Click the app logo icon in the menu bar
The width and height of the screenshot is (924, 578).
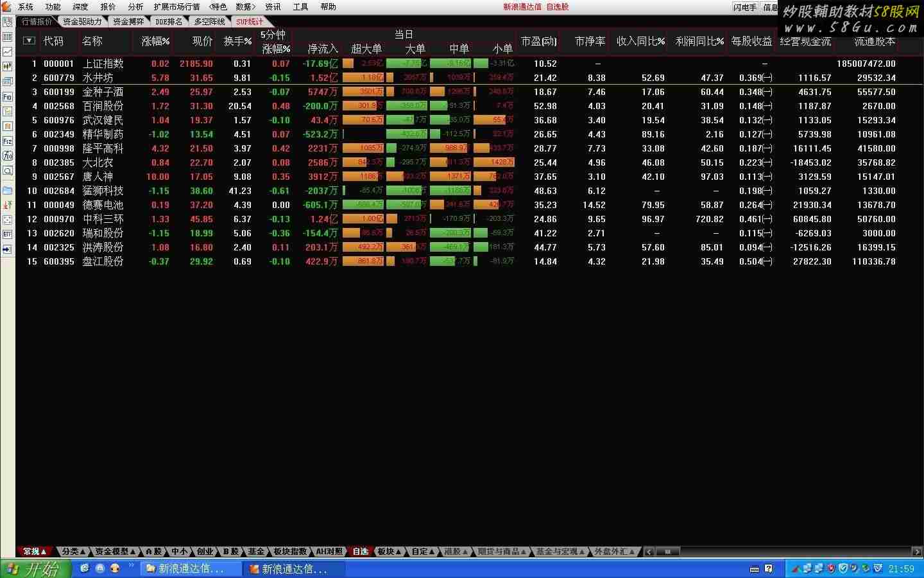pos(6,6)
